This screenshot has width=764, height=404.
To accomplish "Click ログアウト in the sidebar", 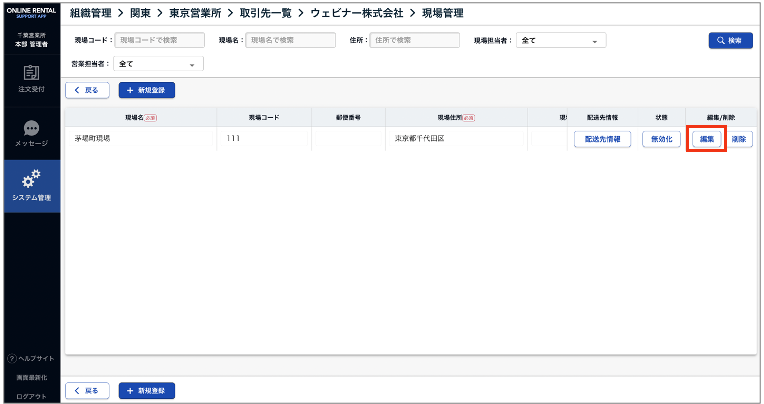I will (30, 396).
